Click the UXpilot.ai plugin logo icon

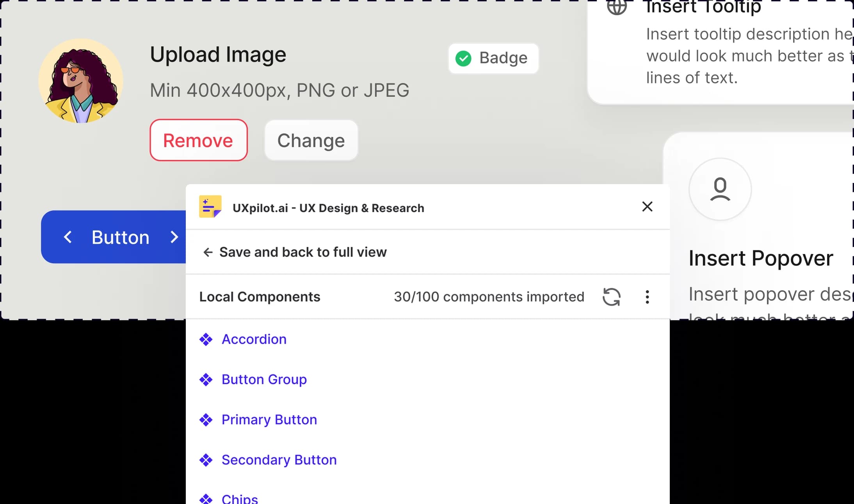210,206
